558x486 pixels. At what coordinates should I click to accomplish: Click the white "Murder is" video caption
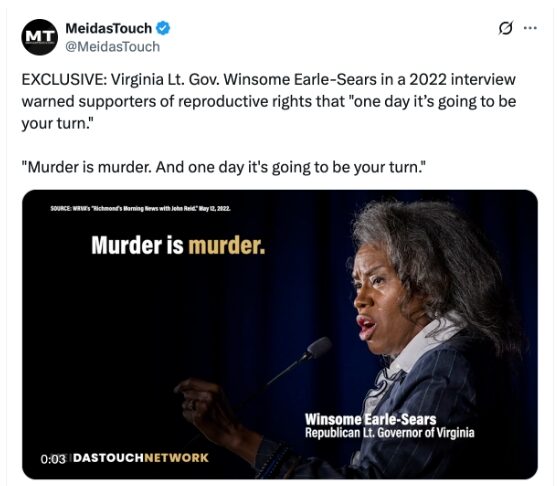point(137,245)
